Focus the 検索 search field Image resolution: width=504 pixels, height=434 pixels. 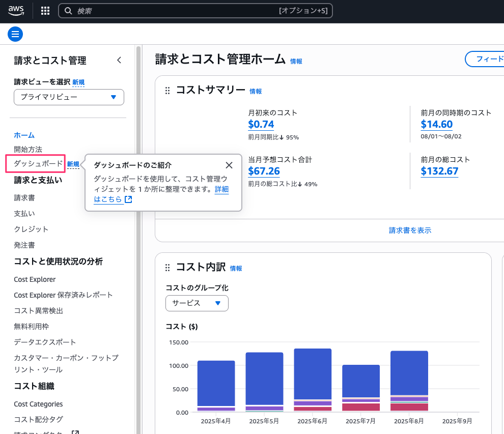click(195, 11)
